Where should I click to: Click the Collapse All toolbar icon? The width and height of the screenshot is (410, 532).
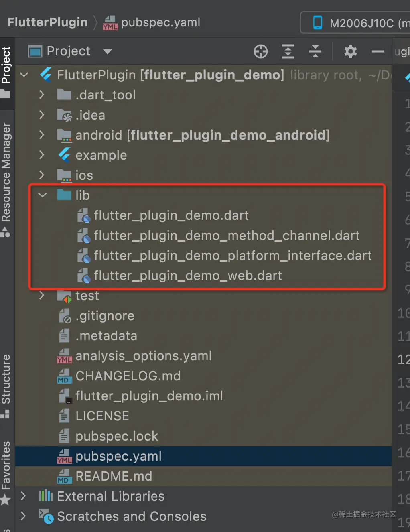click(315, 51)
